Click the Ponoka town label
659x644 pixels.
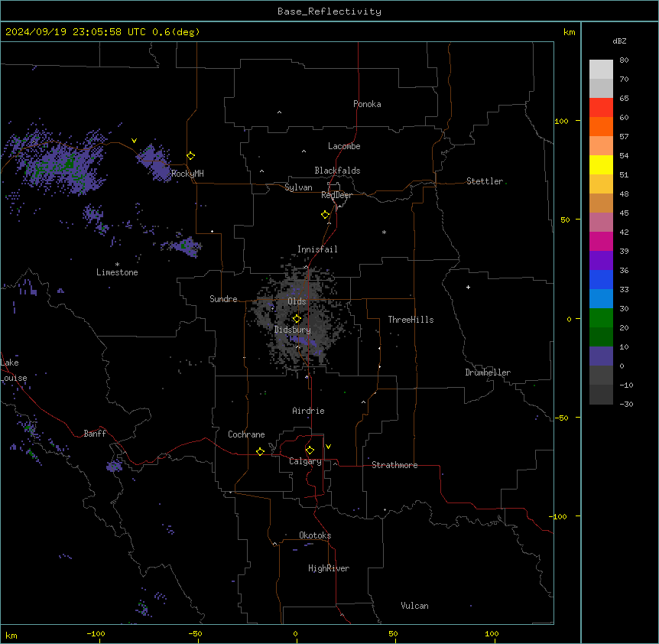coord(367,104)
